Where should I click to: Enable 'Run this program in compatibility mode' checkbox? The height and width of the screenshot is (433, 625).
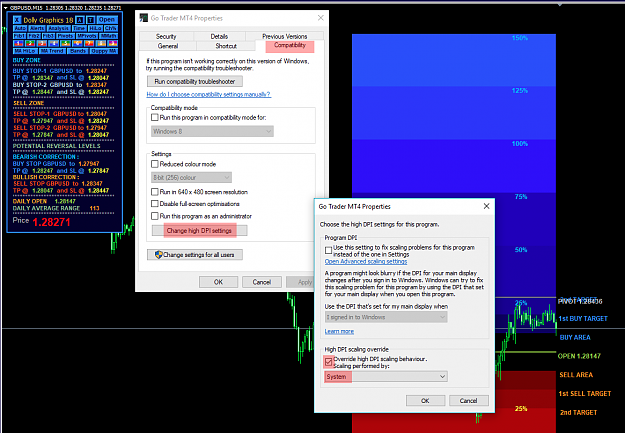click(x=155, y=118)
